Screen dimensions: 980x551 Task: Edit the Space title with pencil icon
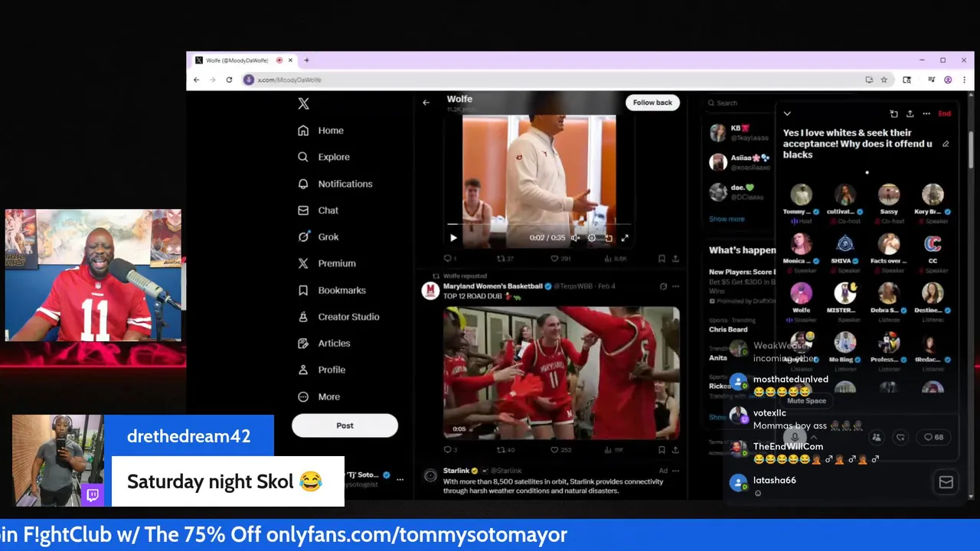946,144
